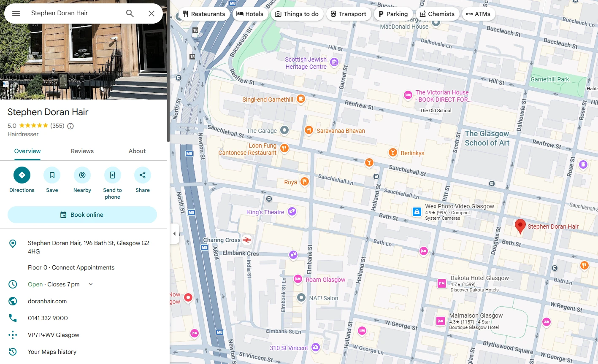
Task: Show rating info icon beside review count
Action: point(70,126)
